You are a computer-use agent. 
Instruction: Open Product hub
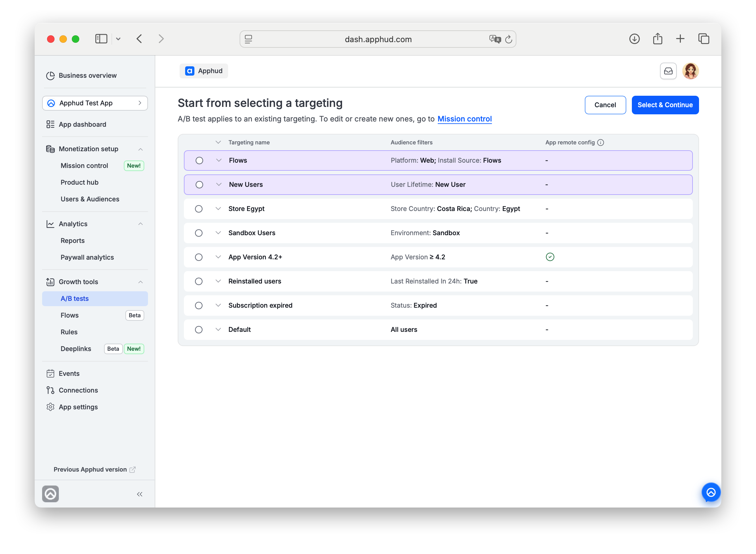coord(80,182)
